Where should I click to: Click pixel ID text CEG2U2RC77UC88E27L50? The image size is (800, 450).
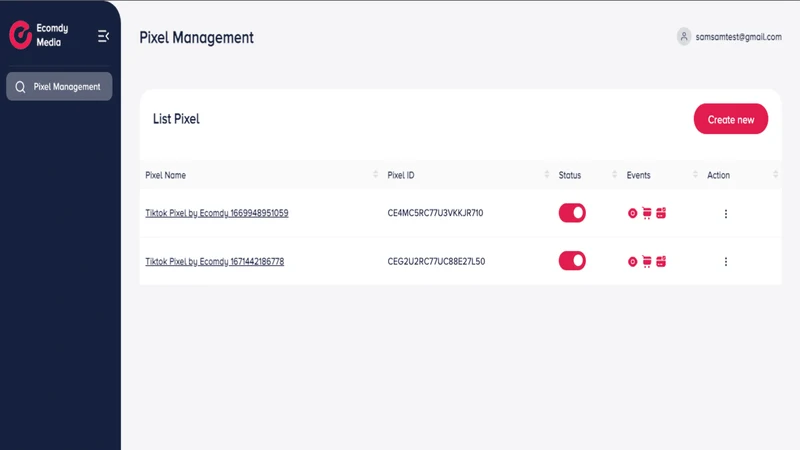click(436, 261)
